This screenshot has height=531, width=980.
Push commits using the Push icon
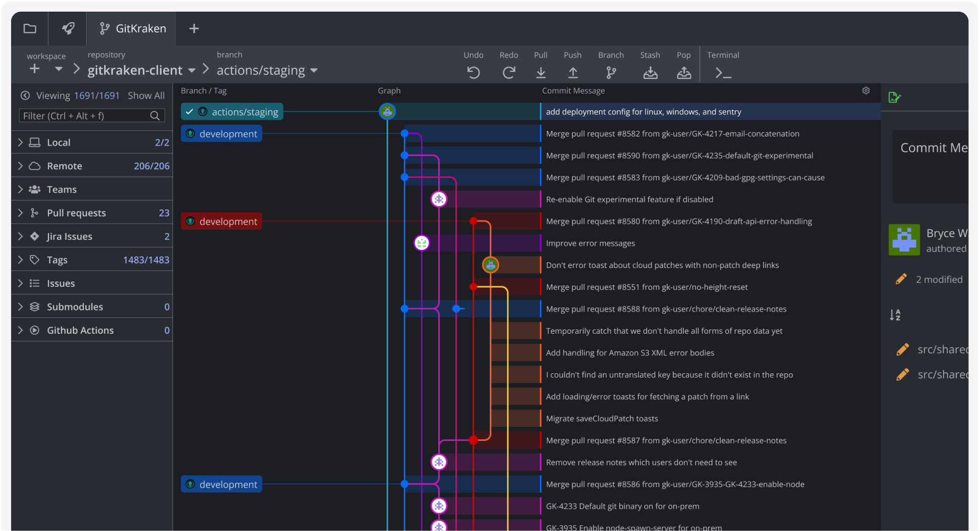pyautogui.click(x=573, y=73)
